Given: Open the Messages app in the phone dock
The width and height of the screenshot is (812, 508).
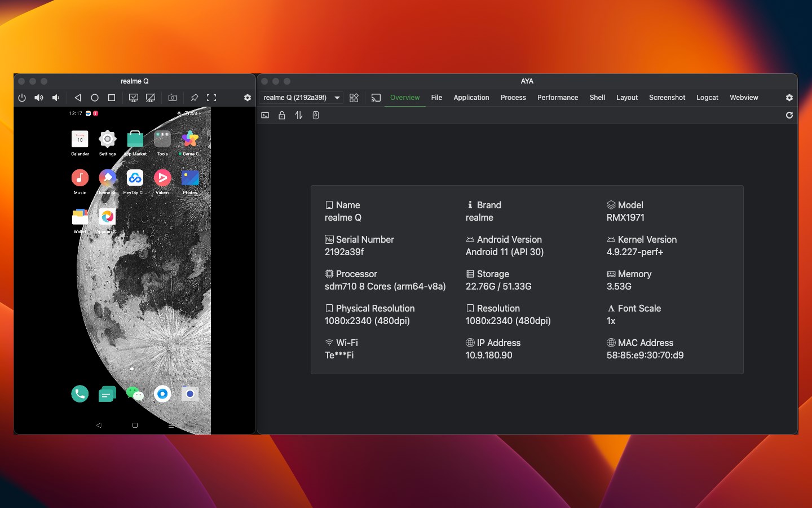Looking at the screenshot, I should pos(107,393).
